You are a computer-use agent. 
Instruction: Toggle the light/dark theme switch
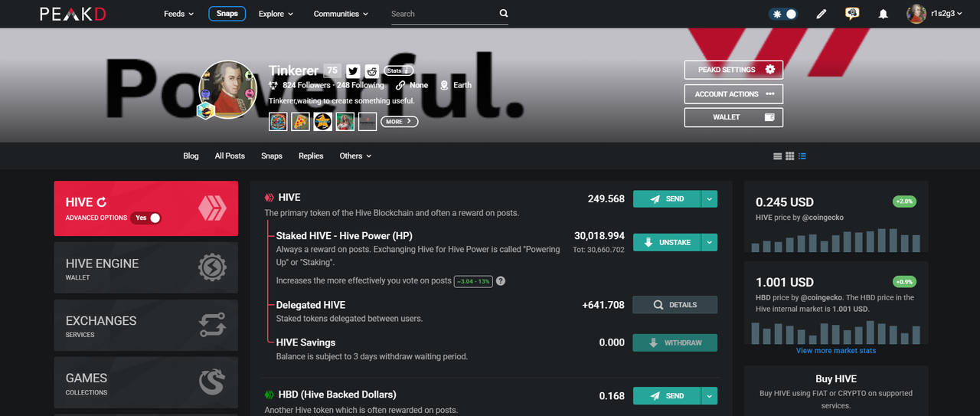point(782,14)
